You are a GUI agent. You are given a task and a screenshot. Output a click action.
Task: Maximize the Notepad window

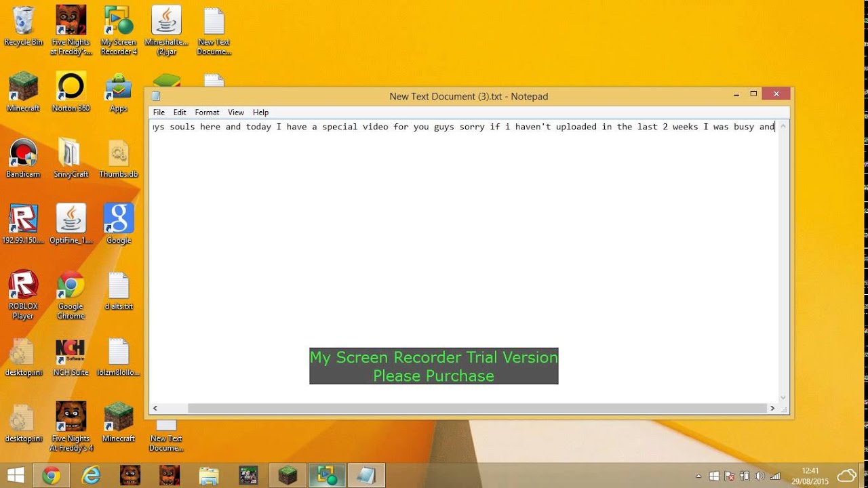pyautogui.click(x=753, y=95)
